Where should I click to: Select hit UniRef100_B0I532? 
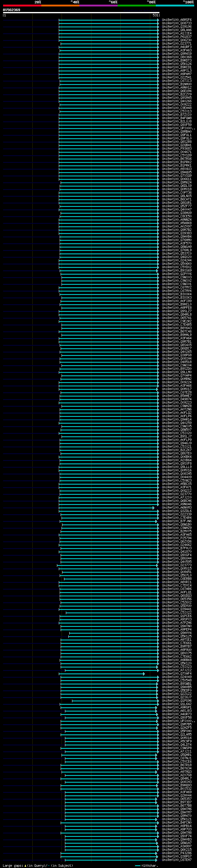coord(177,789)
